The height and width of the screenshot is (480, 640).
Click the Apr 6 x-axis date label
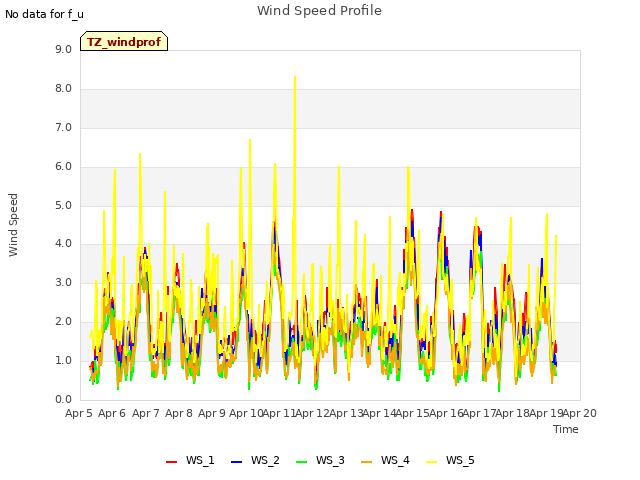coord(112,413)
